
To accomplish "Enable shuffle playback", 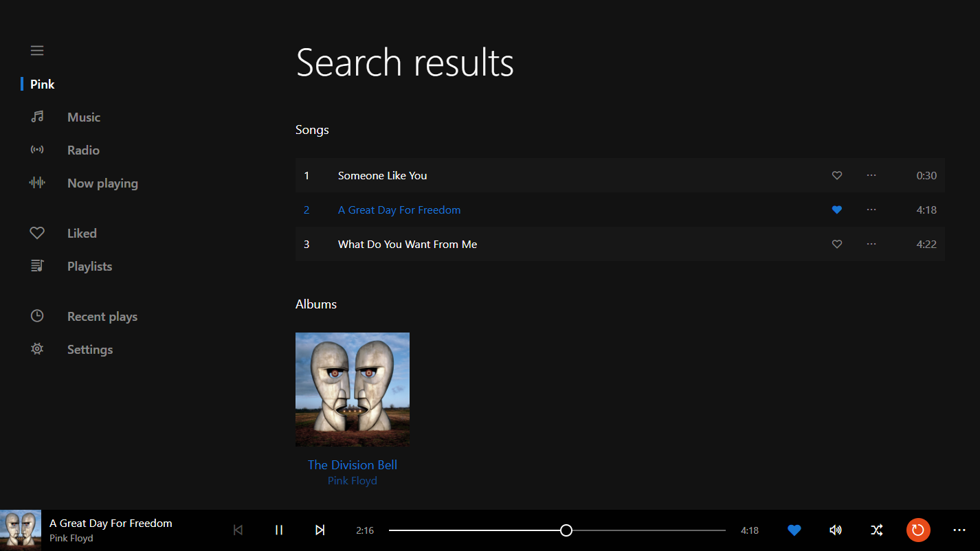I will 877,530.
